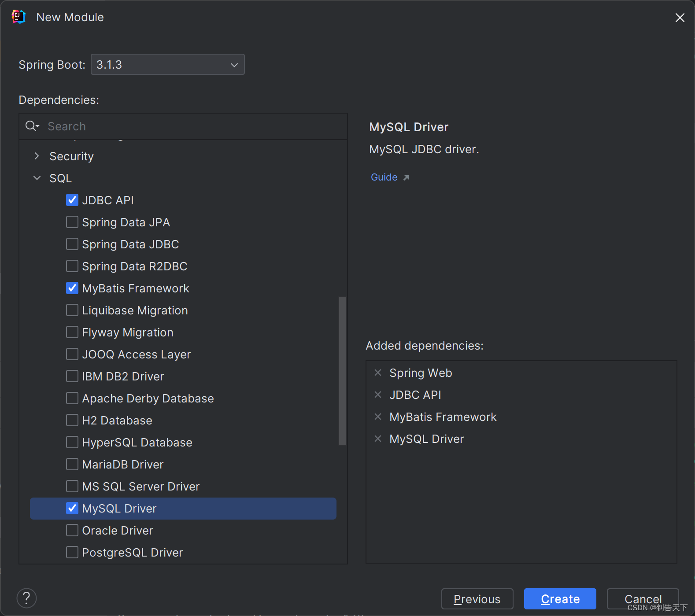Uncheck the MySQL Driver checkbox
695x616 pixels.
[x=72, y=508]
